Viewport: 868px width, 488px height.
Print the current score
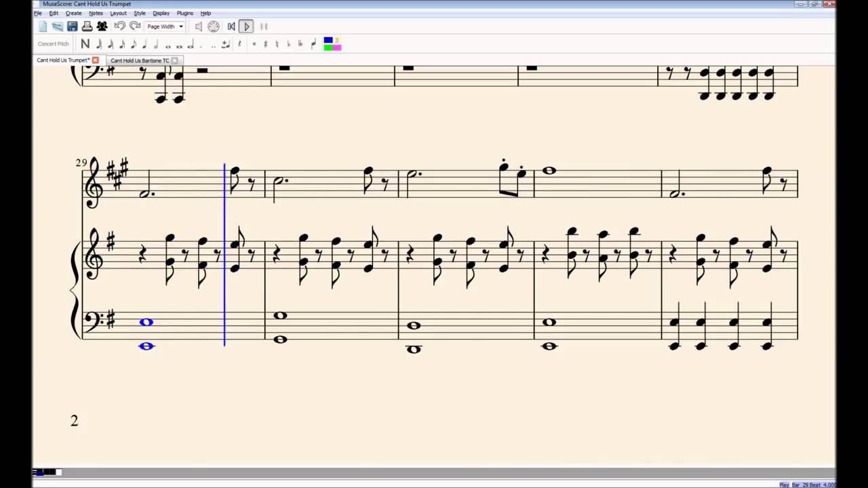[x=87, y=26]
